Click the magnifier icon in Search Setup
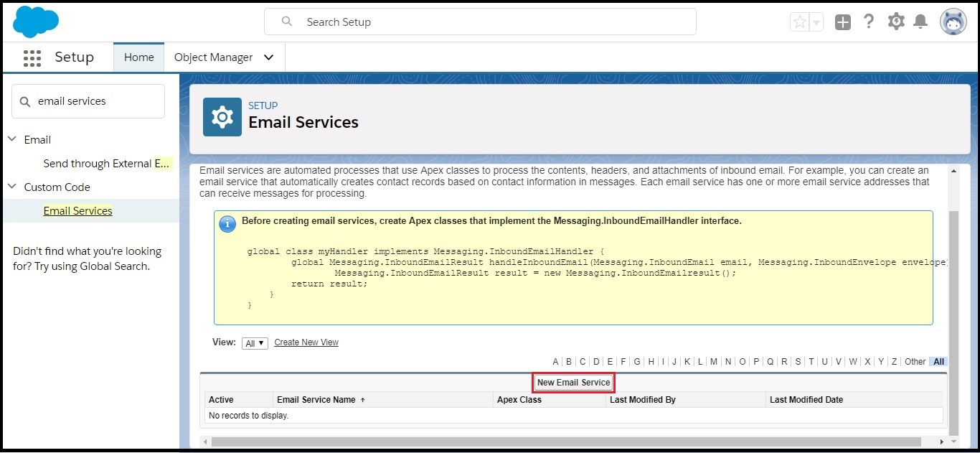Image resolution: width=980 pixels, height=453 pixels. point(287,22)
